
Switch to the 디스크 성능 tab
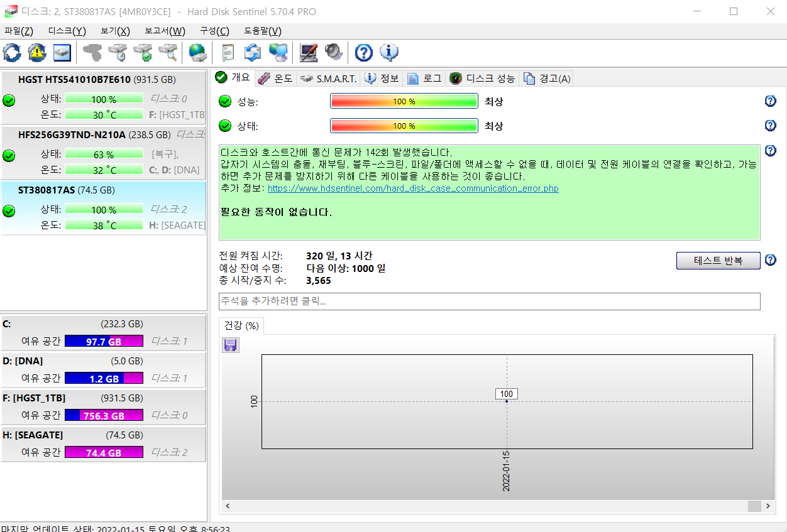pos(482,79)
